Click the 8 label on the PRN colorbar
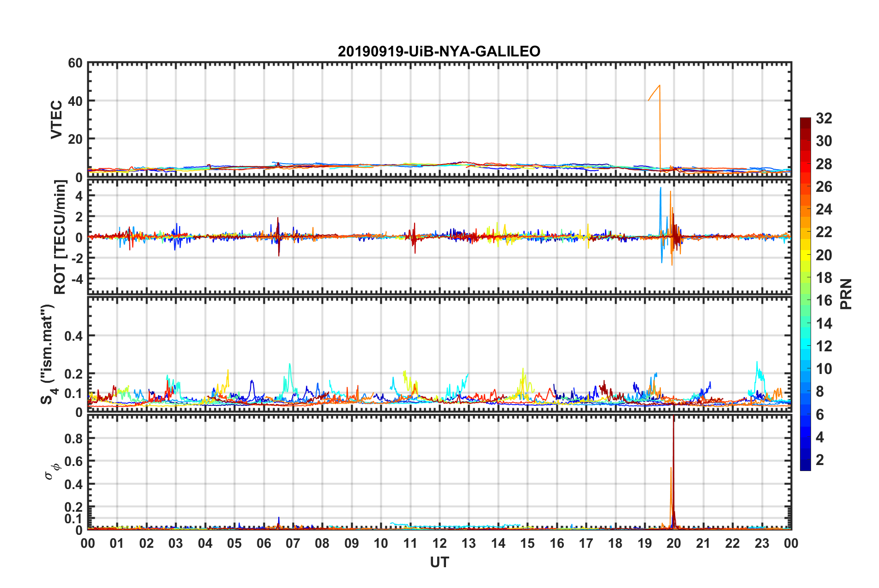 coord(820,392)
